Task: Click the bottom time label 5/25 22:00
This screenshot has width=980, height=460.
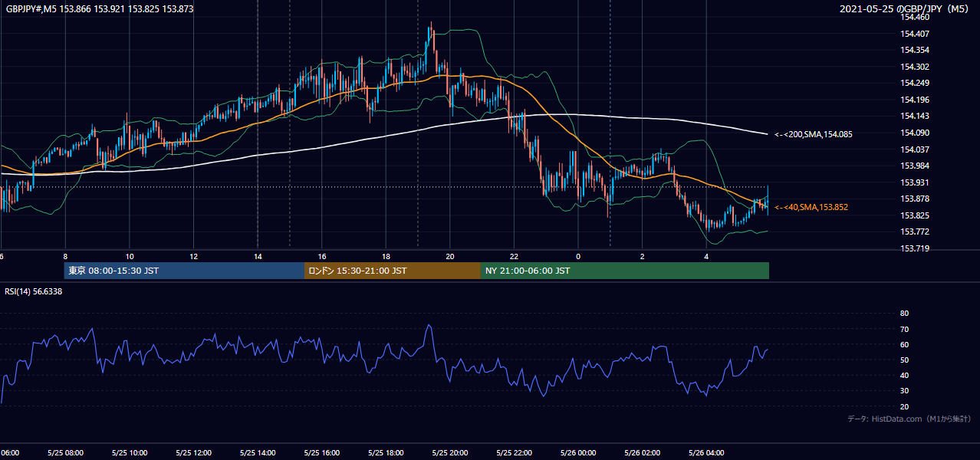Action: (x=514, y=453)
